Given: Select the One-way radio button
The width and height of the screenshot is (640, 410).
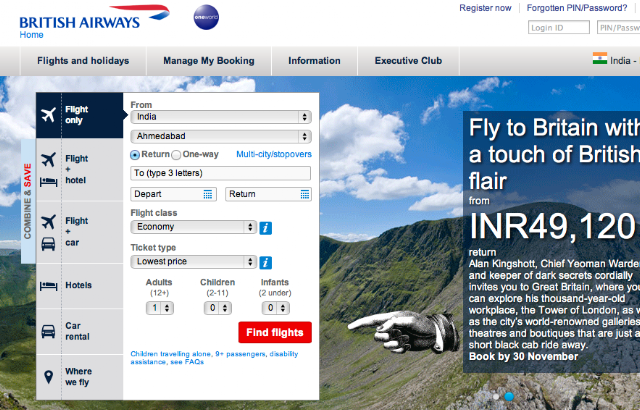Looking at the screenshot, I should tap(176, 155).
